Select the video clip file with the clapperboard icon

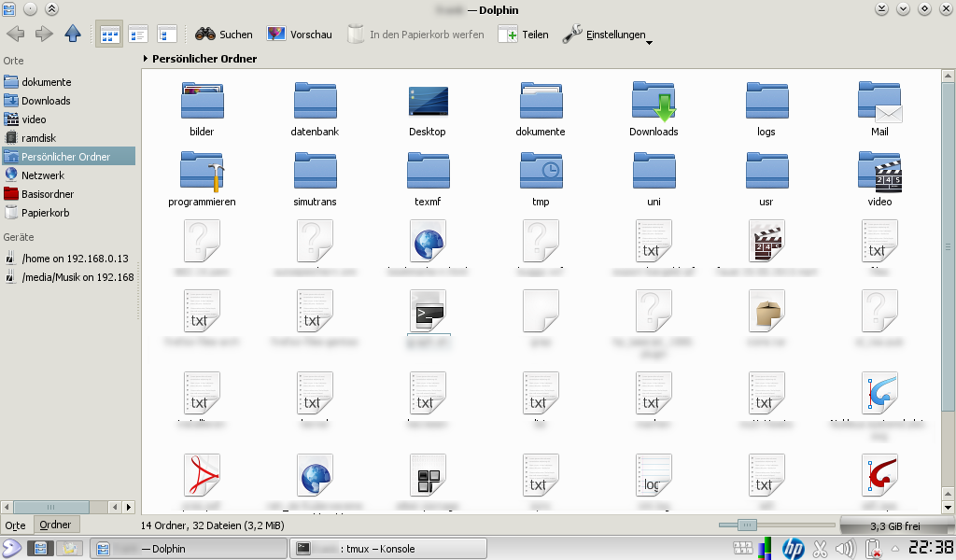pyautogui.click(x=766, y=242)
